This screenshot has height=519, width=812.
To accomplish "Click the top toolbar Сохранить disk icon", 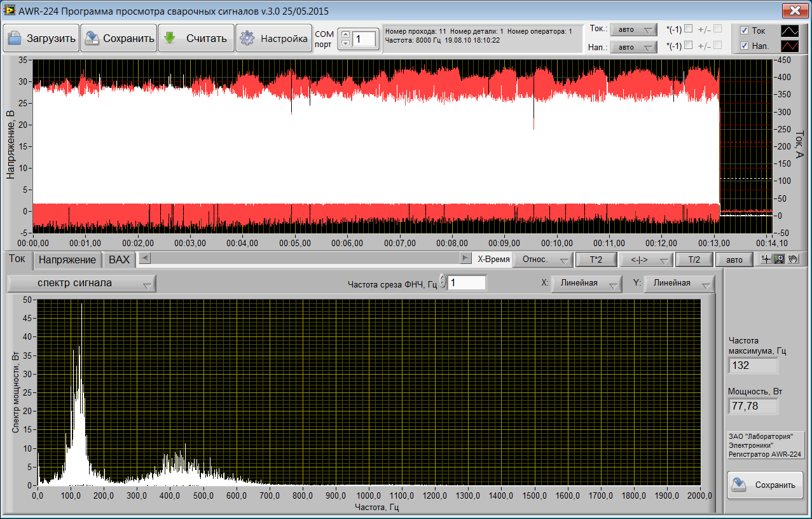I will [x=92, y=38].
